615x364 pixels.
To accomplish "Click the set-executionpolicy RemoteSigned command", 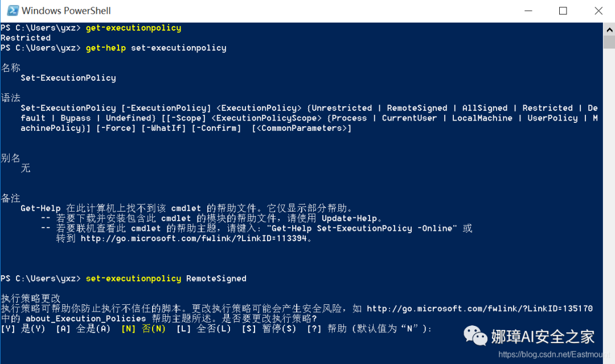I will click(166, 279).
